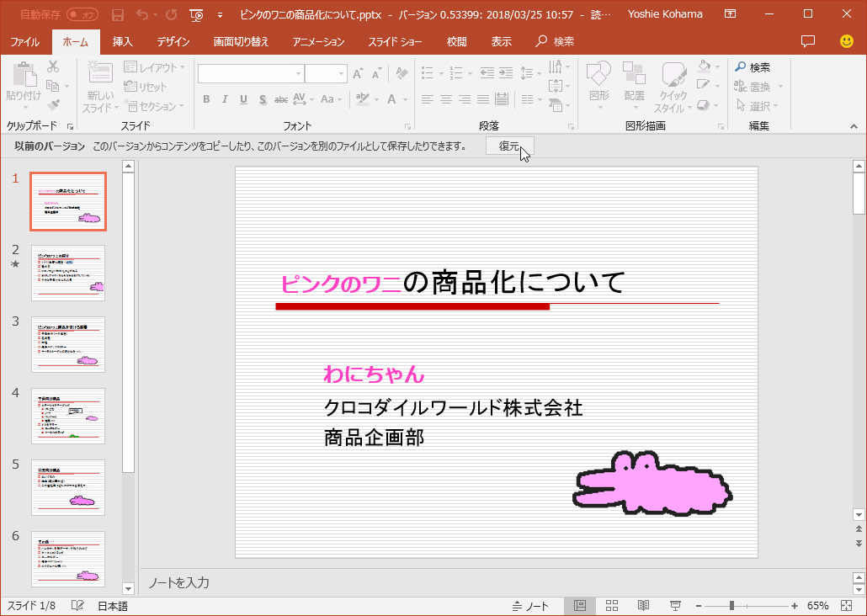Viewport: 867px width, 616px height.
Task: Open the comments pane icon
Action: (808, 41)
